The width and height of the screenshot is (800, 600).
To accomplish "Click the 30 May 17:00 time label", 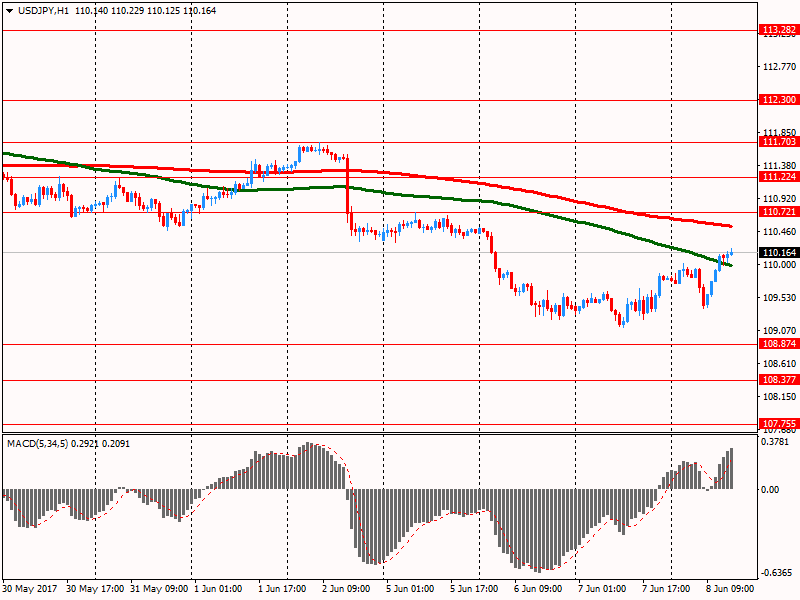I will (95, 589).
